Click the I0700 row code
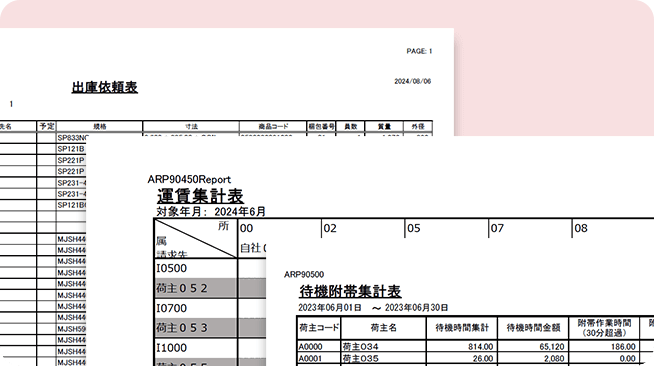 [171, 308]
